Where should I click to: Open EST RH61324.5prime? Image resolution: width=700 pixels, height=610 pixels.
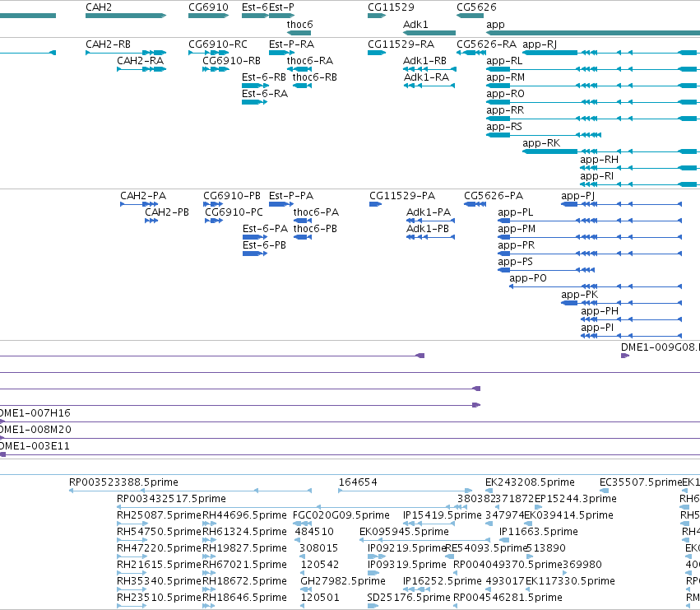(210, 540)
